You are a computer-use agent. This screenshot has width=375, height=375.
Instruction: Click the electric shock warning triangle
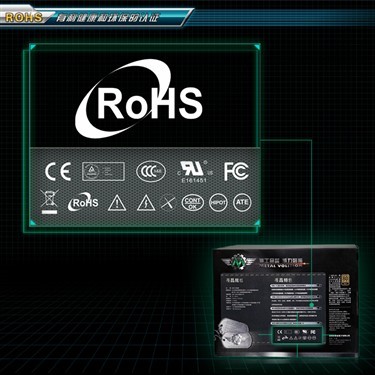146,203
